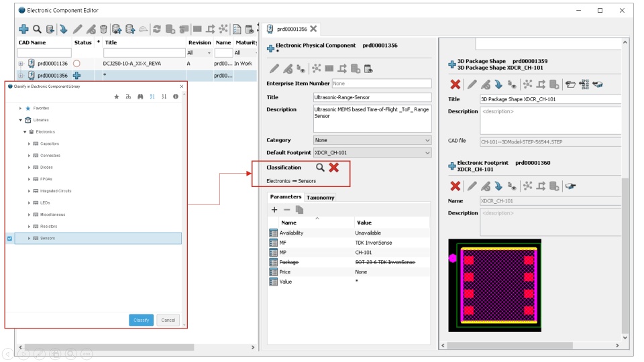Select the FPGAs tree item
644x362 pixels.
(x=46, y=180)
